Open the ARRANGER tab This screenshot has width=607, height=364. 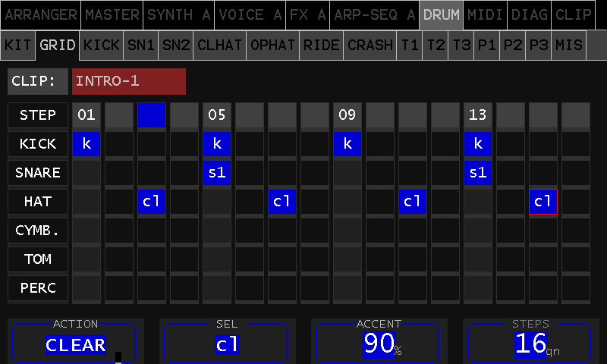41,15
